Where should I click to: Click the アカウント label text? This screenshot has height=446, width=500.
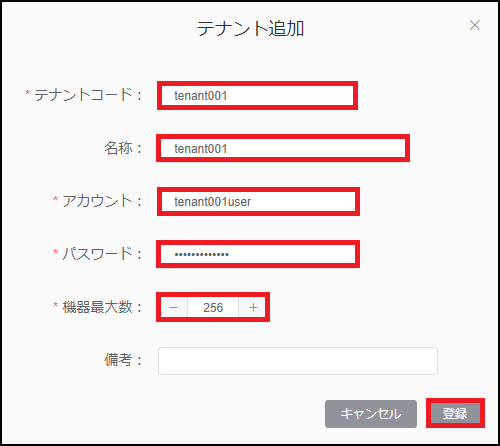click(x=97, y=201)
